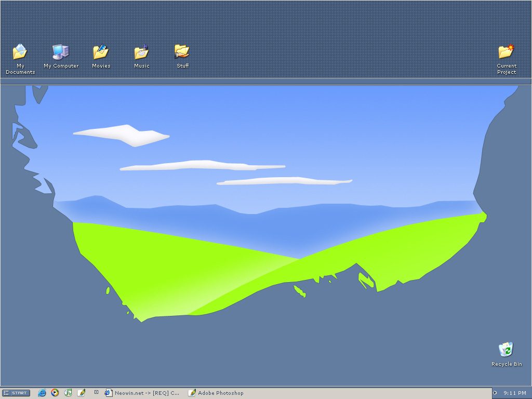
Task: Expand hidden system tray icons arrow
Action: [495, 393]
